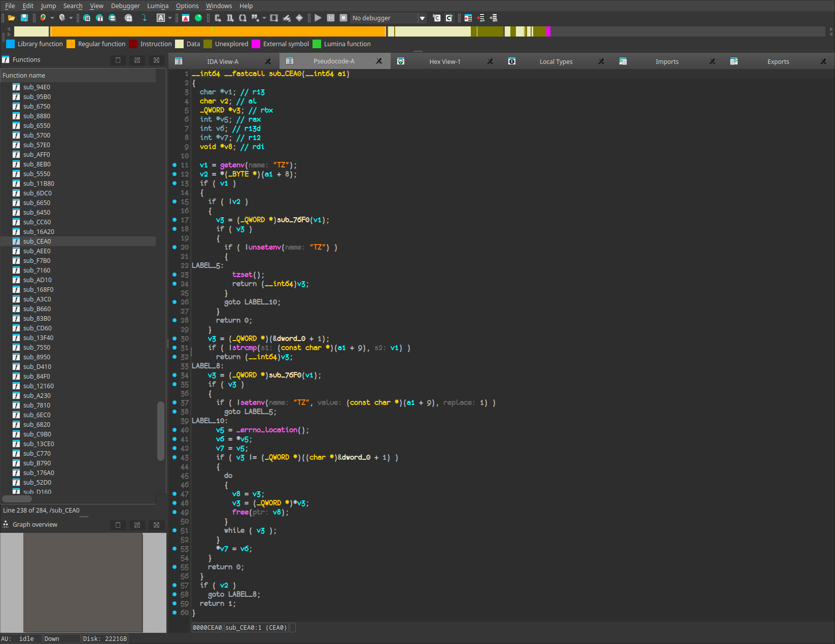Click the Open file folder icon
The width and height of the screenshot is (835, 644).
coord(11,18)
